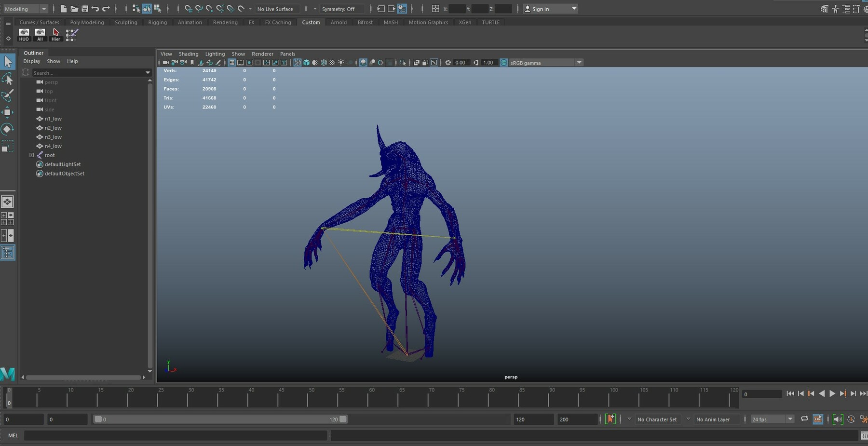
Task: Select the Move tool in the toolbox
Action: click(x=7, y=112)
